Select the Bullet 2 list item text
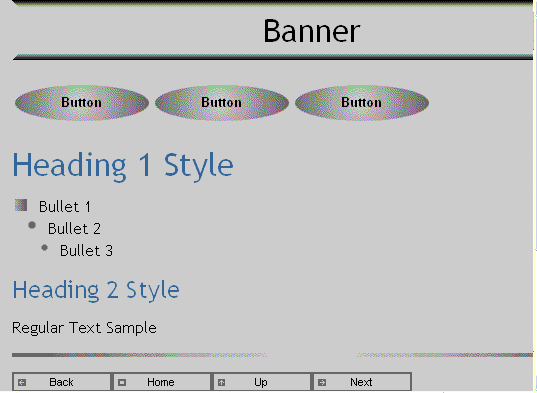This screenshot has height=393, width=537. pyautogui.click(x=74, y=229)
